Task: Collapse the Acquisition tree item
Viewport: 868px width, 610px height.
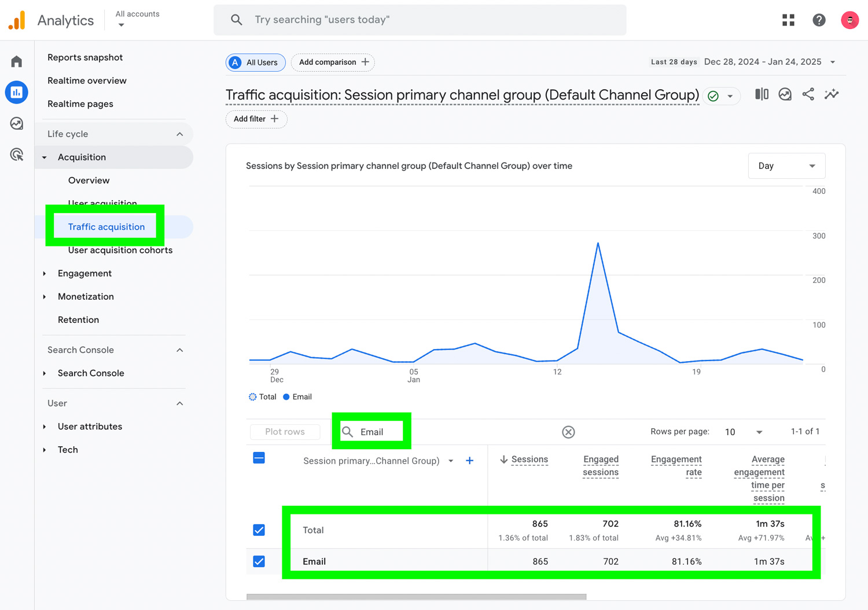Action: (x=45, y=157)
